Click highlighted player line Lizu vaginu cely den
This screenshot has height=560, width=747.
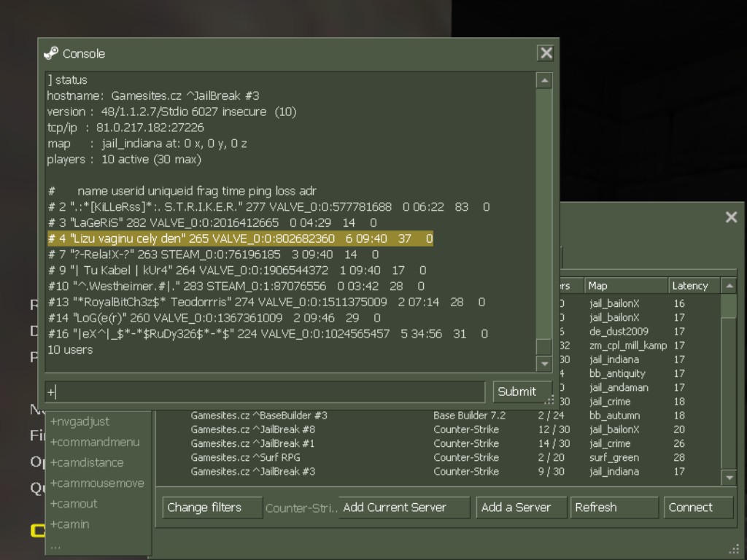click(240, 238)
